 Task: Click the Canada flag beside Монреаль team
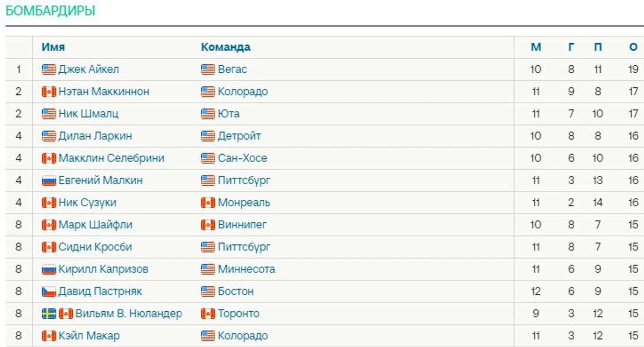tap(208, 203)
